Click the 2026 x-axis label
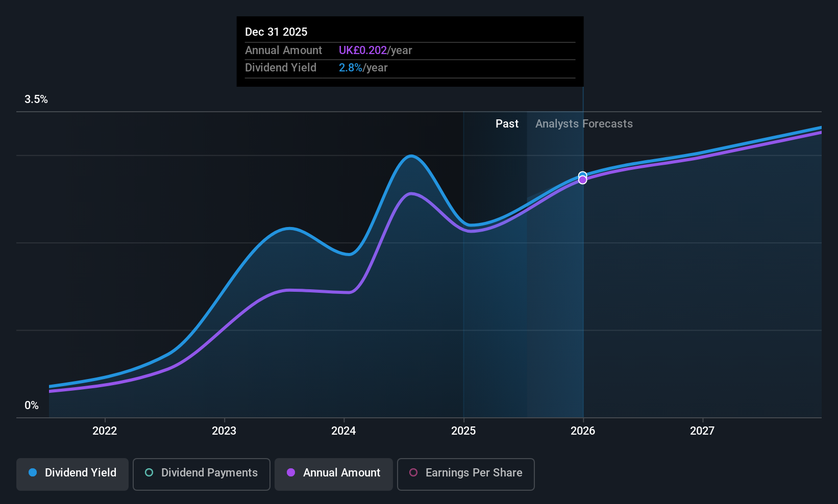 coord(583,431)
